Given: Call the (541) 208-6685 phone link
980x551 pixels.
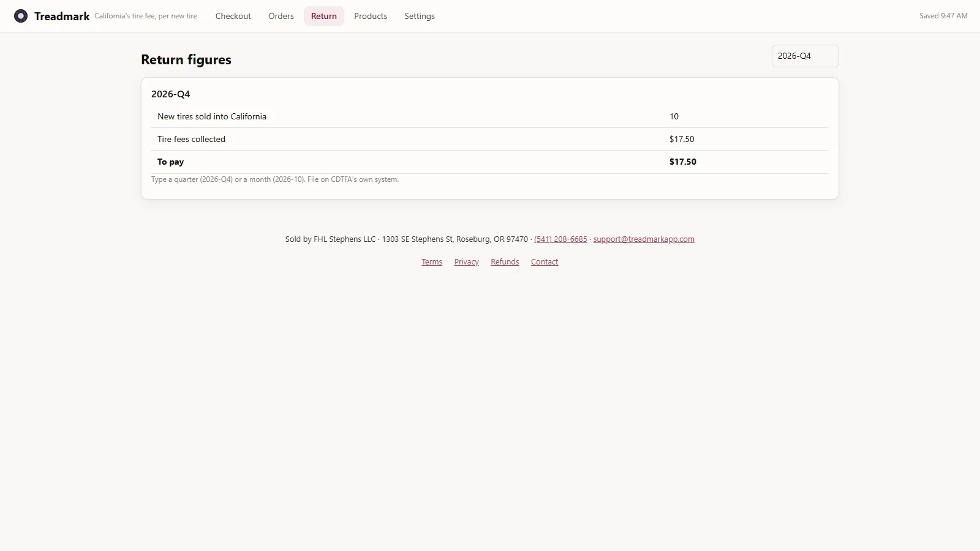Looking at the screenshot, I should (x=560, y=239).
